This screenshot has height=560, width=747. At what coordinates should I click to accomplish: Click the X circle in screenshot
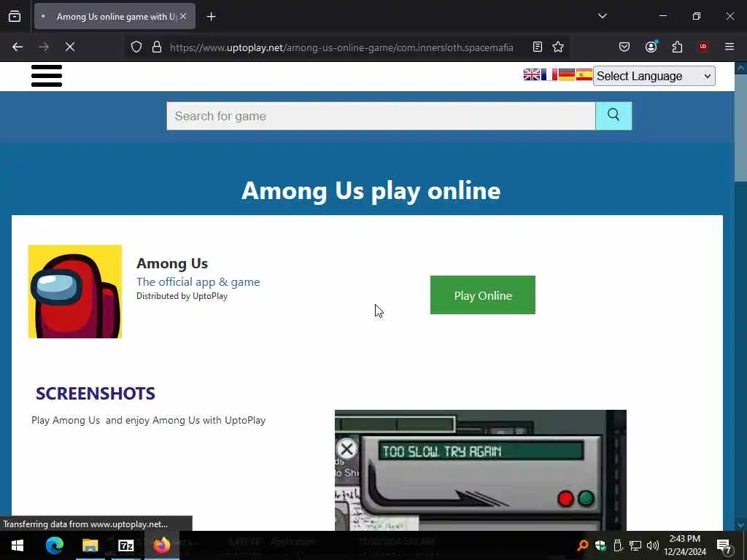tap(347, 448)
